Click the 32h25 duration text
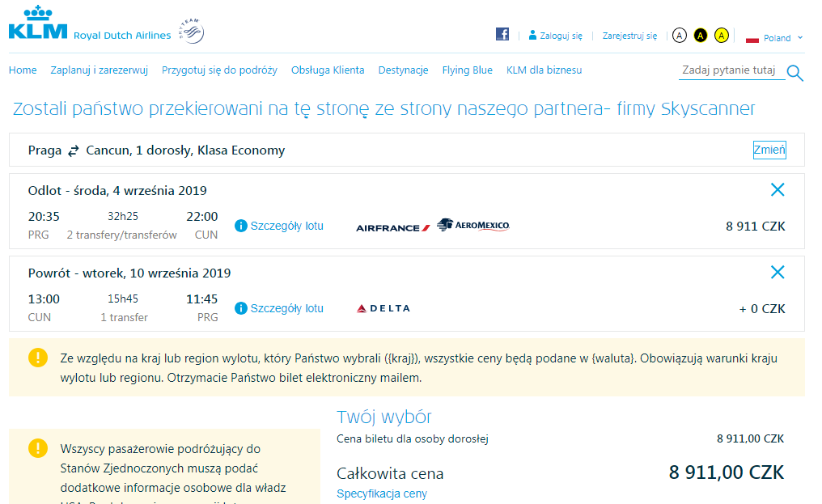822x504 pixels. click(x=123, y=216)
